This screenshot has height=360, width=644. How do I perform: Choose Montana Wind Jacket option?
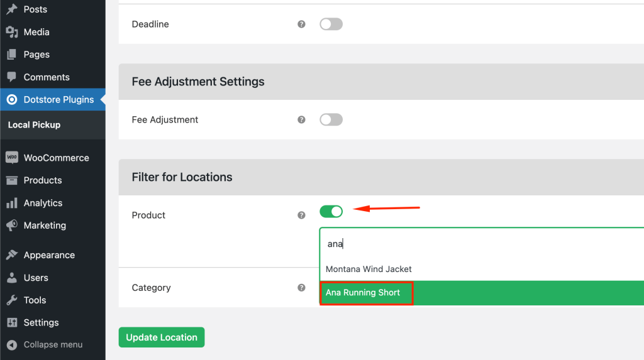pos(369,269)
